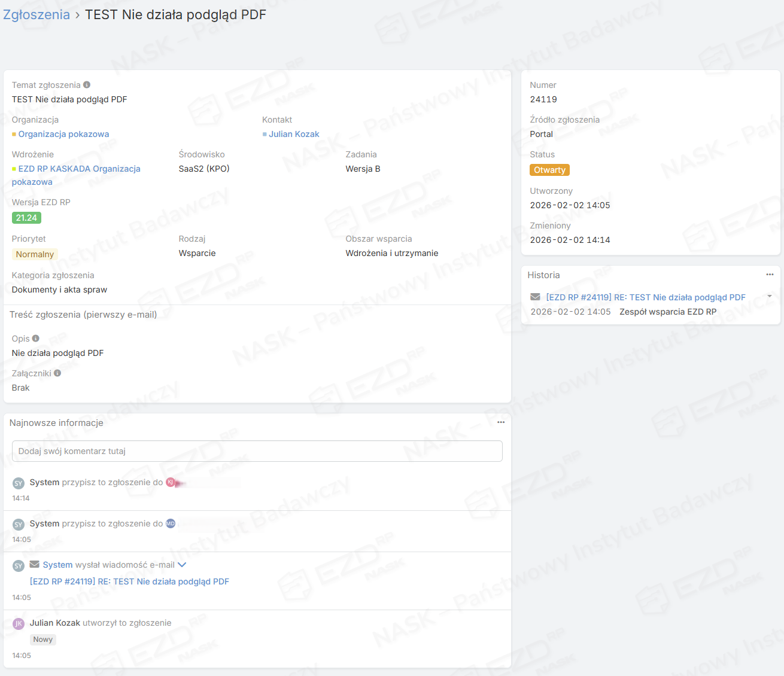784x676 pixels.
Task: Click the envelope icon in Historia panel
Action: 536,297
